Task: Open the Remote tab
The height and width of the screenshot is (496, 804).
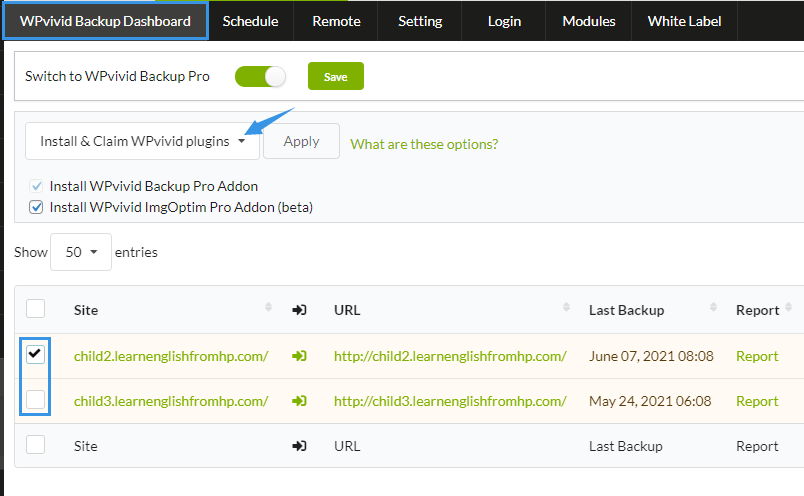Action: pyautogui.click(x=336, y=21)
